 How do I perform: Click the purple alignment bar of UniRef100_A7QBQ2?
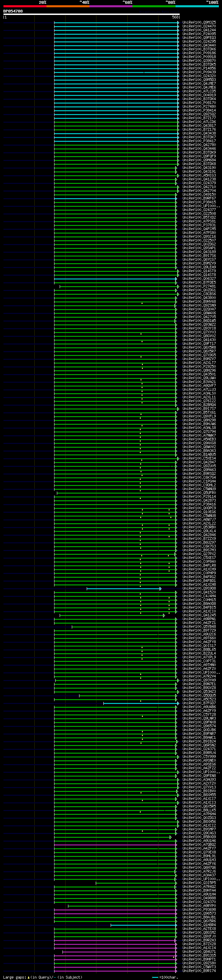[116, 844]
